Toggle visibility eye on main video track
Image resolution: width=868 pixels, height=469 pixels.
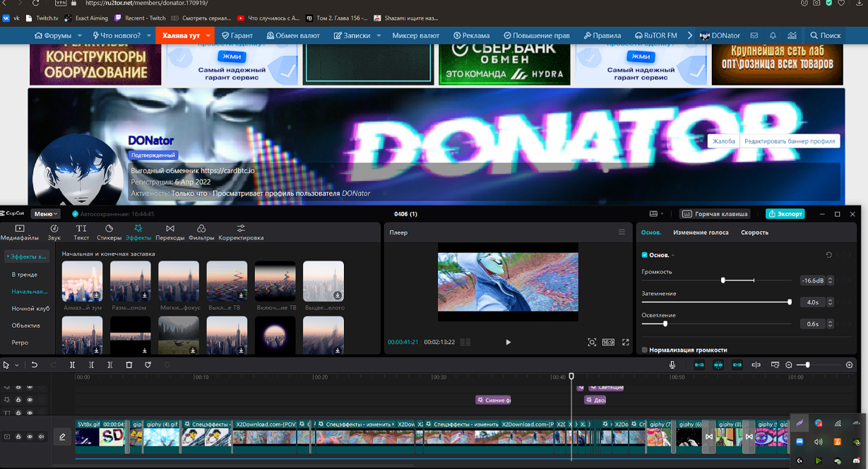pyautogui.click(x=30, y=437)
